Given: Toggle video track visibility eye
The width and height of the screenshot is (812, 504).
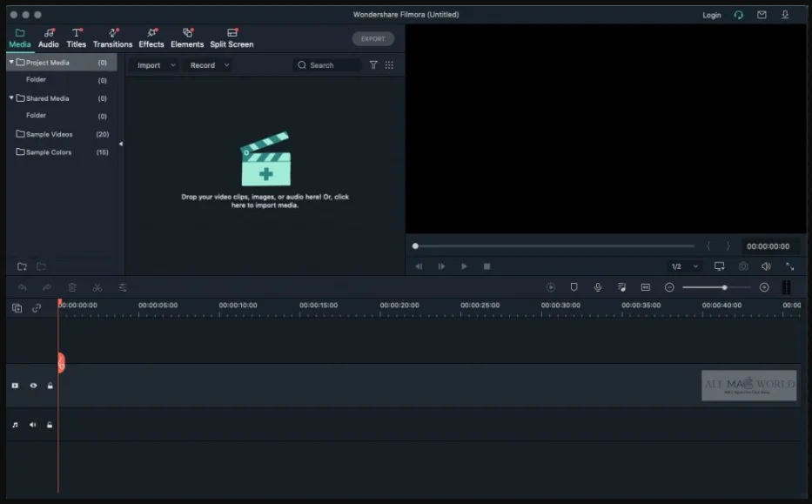Looking at the screenshot, I should click(x=33, y=386).
